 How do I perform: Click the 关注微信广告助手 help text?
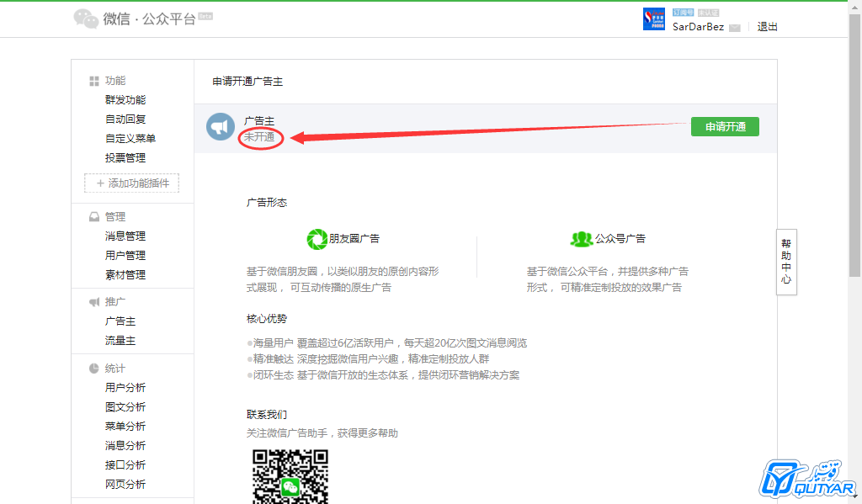pos(322,433)
